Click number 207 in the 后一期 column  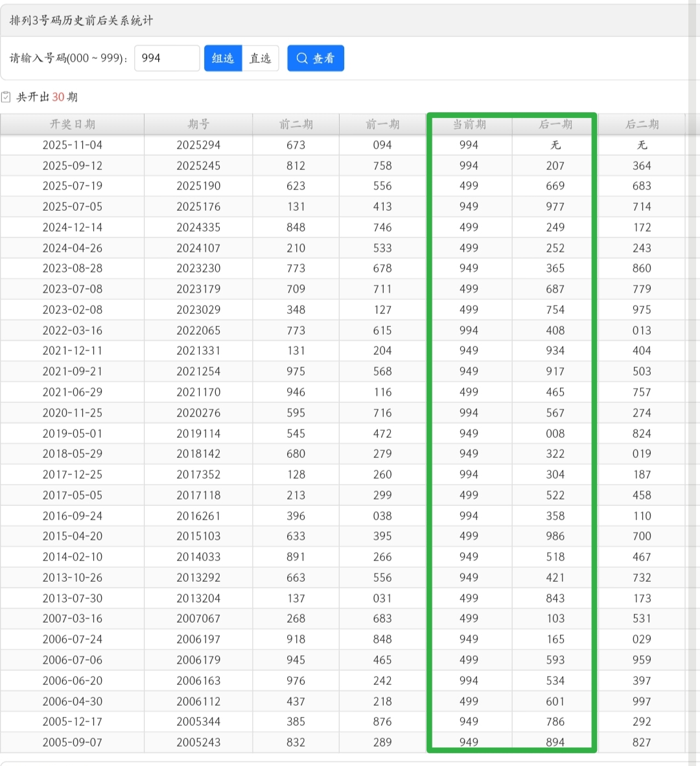click(555, 165)
